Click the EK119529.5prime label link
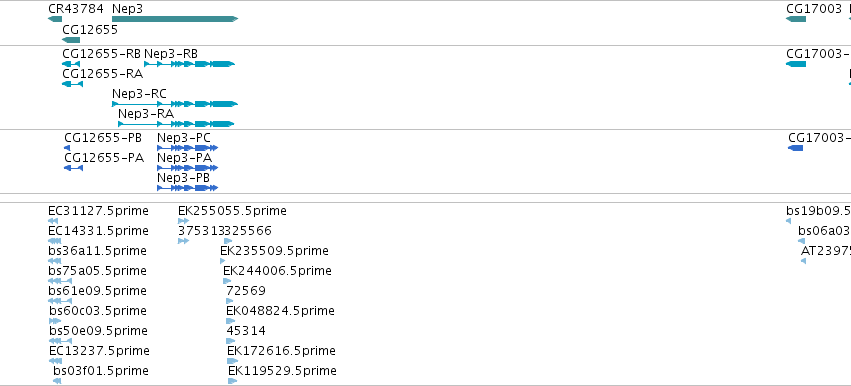The height and width of the screenshot is (386, 851). (x=282, y=371)
